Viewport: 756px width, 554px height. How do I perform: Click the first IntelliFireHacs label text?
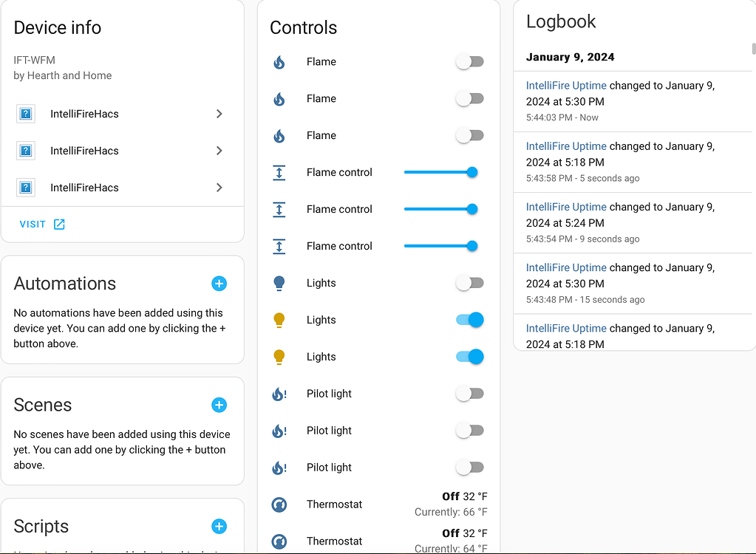pyautogui.click(x=84, y=114)
